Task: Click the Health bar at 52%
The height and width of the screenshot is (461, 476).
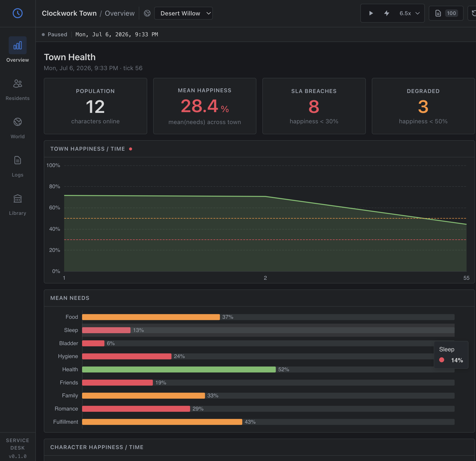Action: coord(179,369)
